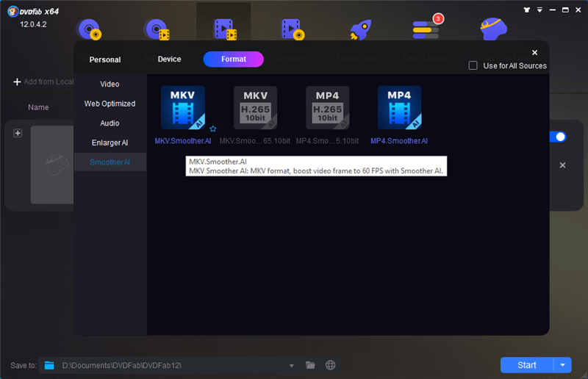The height and width of the screenshot is (379, 588).
Task: Open the output folder icon
Action: tap(310, 365)
